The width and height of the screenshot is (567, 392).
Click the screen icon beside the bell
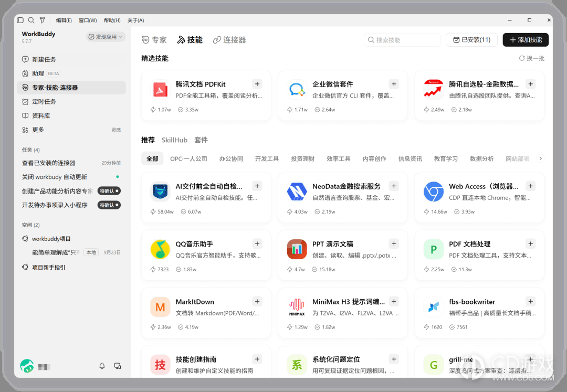118,366
